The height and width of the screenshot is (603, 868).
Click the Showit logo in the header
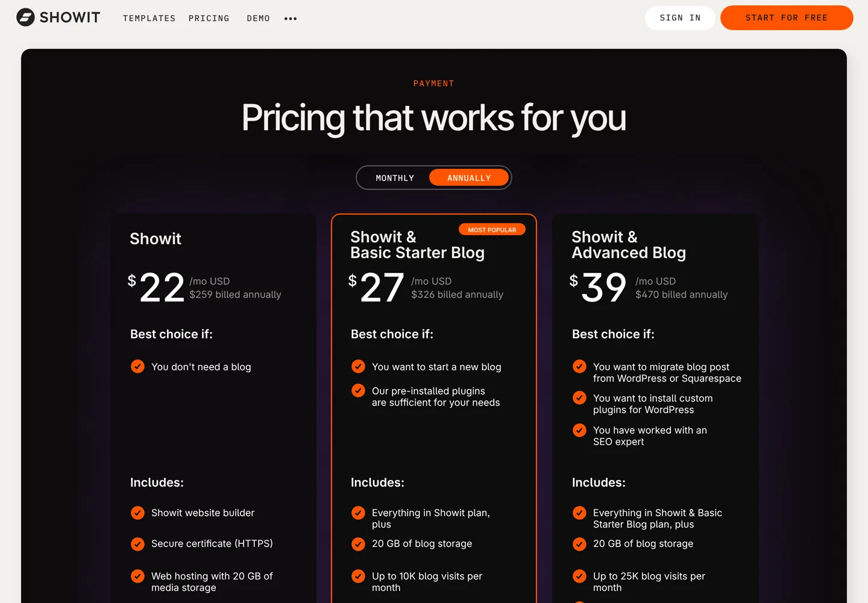coord(58,17)
